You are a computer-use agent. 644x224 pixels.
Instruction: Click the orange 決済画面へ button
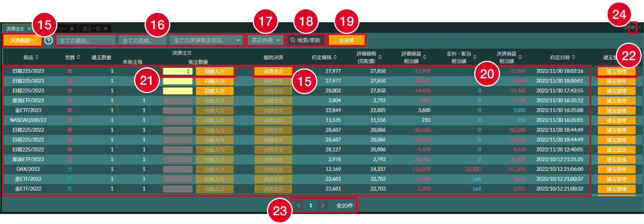pyautogui.click(x=23, y=40)
